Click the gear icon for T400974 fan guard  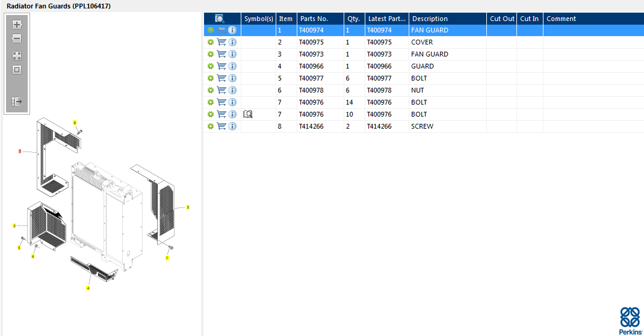click(211, 30)
